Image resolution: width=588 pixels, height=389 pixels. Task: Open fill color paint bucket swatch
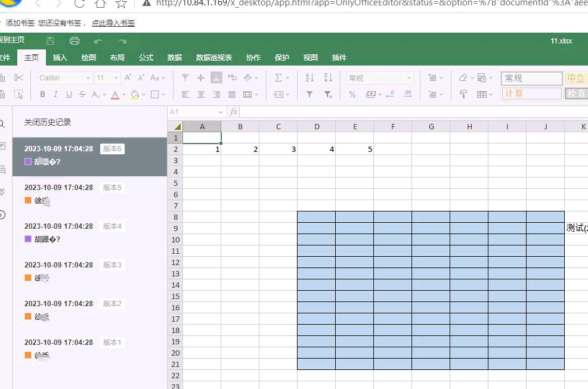pos(135,95)
